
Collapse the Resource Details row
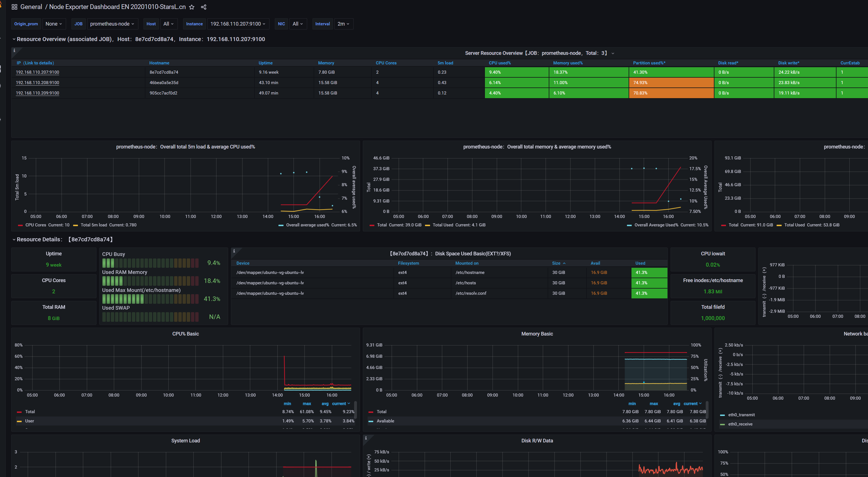(x=14, y=240)
